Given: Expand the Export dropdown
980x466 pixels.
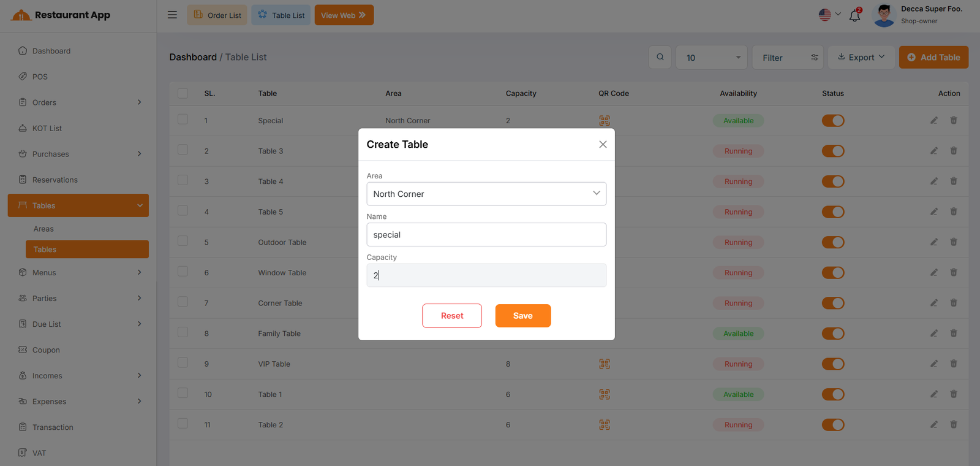Looking at the screenshot, I should point(861,57).
